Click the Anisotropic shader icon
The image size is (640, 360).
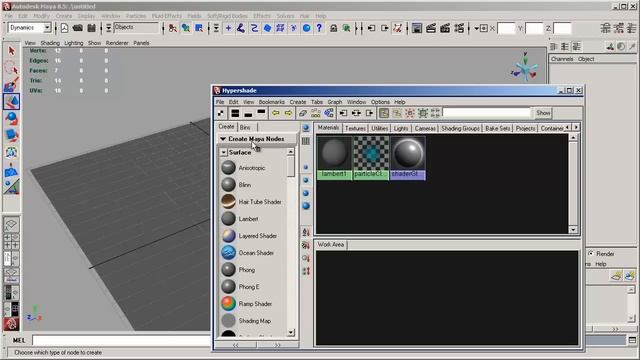pos(228,167)
